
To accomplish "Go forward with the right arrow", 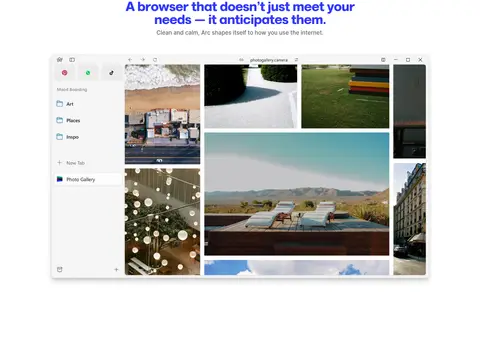I will [143, 60].
